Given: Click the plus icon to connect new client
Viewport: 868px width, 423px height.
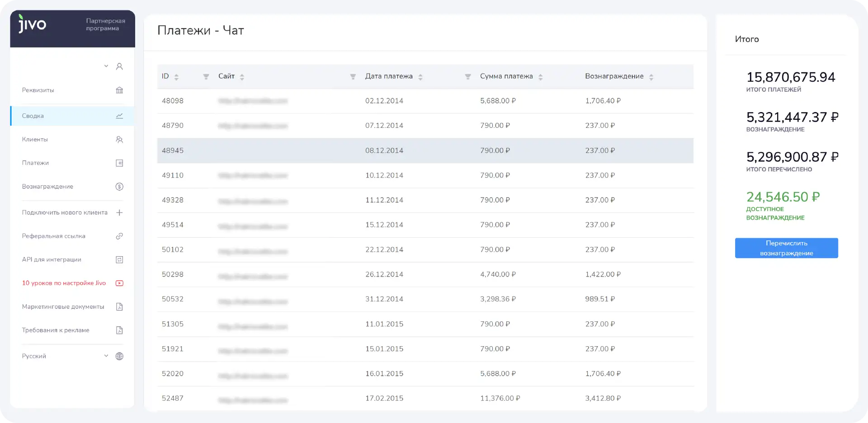Looking at the screenshot, I should 119,212.
